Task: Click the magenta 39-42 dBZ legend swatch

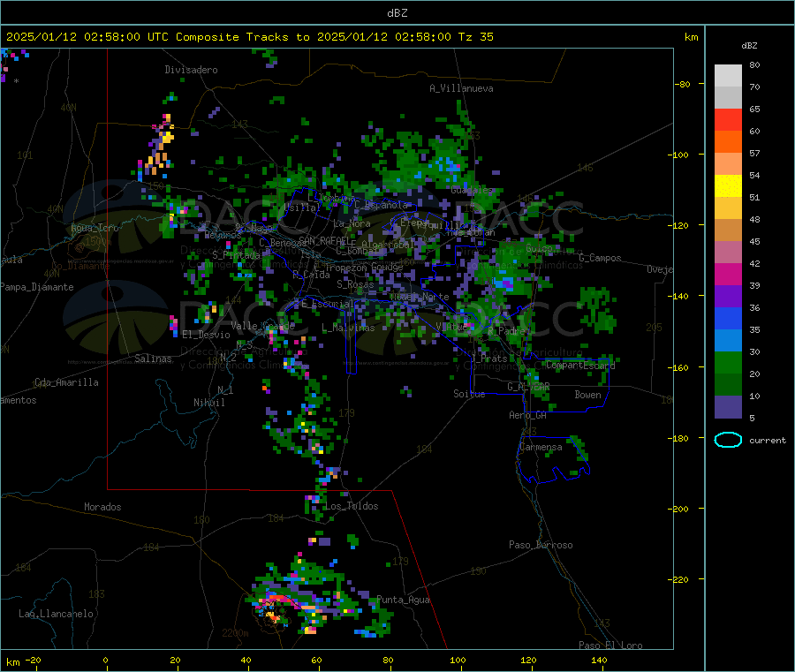Action: 728,274
